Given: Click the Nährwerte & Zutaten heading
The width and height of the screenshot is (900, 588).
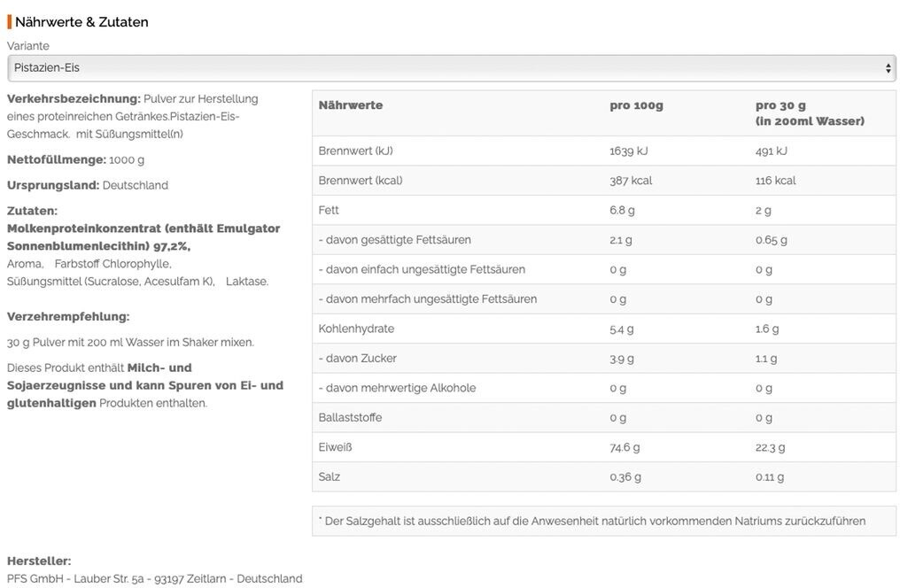Looking at the screenshot, I should click(x=81, y=22).
